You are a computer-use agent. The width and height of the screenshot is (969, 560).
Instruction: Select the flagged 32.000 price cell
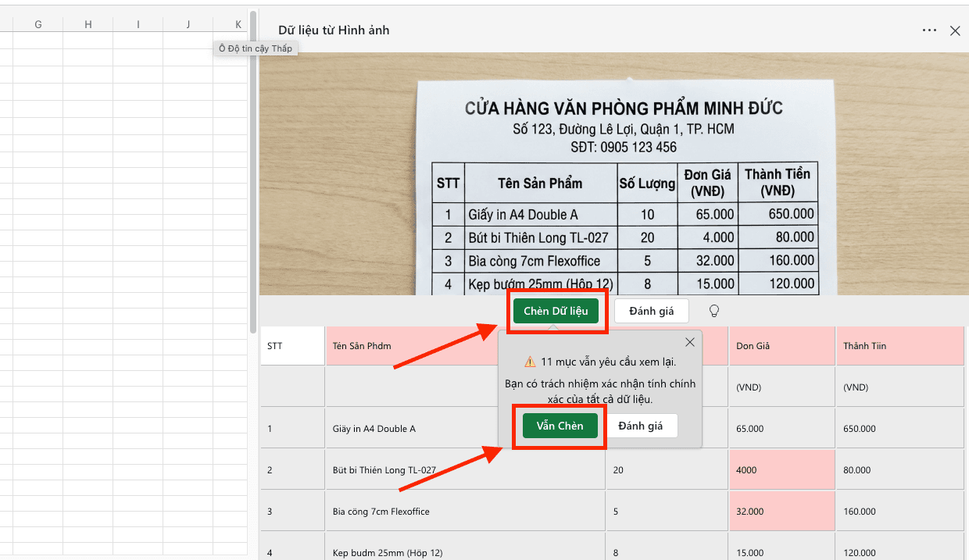[781, 511]
